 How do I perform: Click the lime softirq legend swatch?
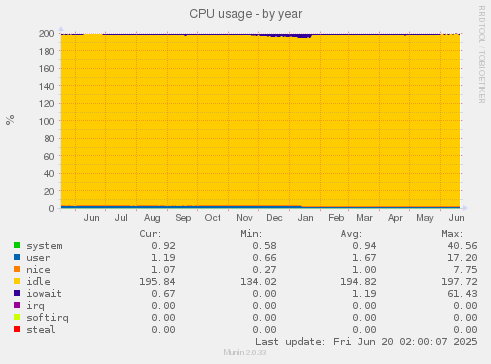coord(17,317)
